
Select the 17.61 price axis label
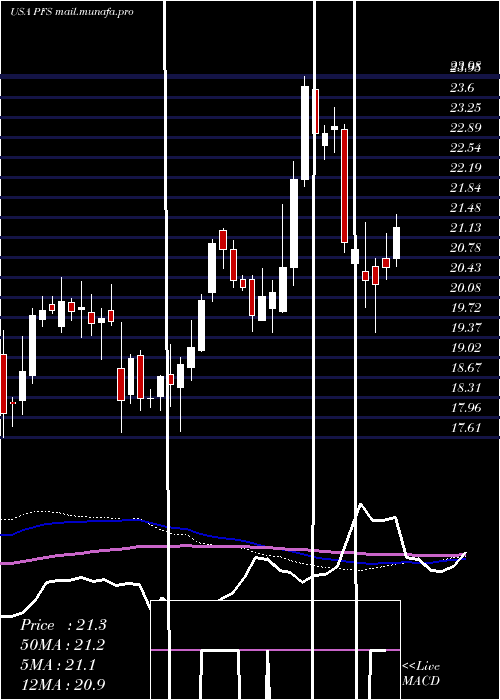pos(465,428)
